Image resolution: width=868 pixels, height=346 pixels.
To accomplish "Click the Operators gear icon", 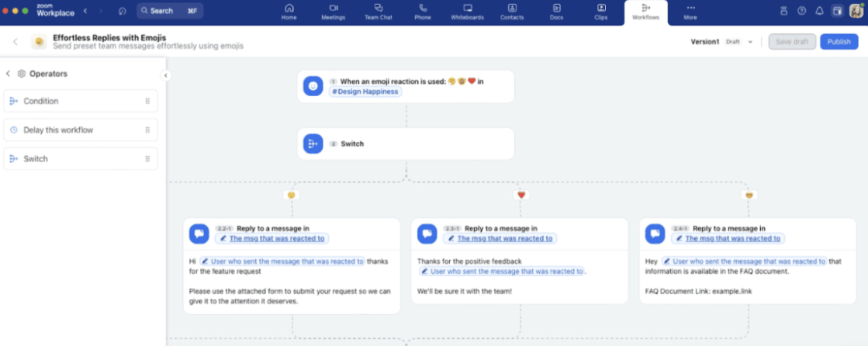I will (x=22, y=74).
